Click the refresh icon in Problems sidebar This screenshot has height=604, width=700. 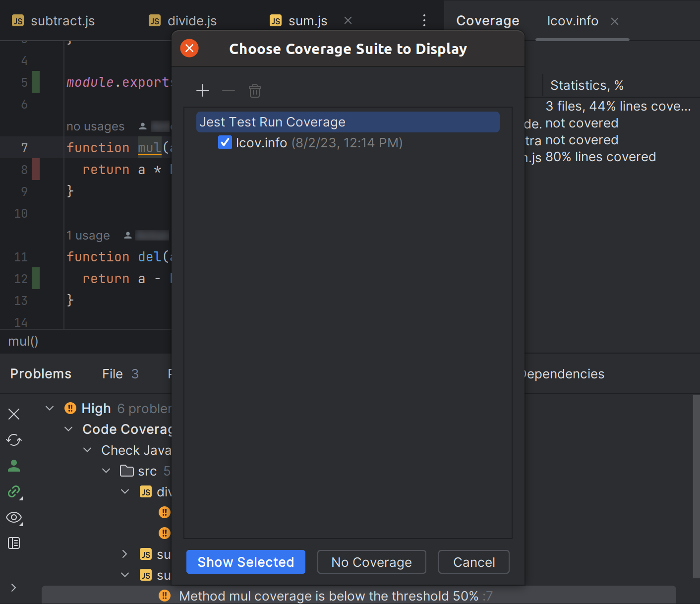tap(14, 440)
